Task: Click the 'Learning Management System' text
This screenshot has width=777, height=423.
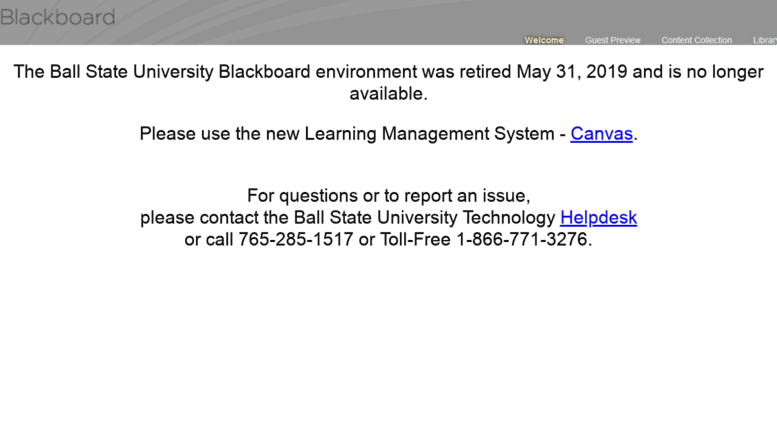Action: pyautogui.click(x=429, y=134)
